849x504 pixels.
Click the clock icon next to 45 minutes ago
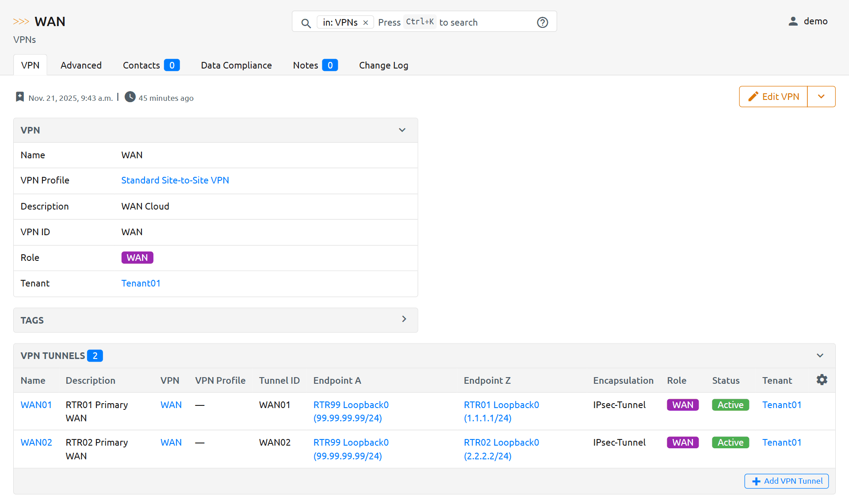point(130,97)
